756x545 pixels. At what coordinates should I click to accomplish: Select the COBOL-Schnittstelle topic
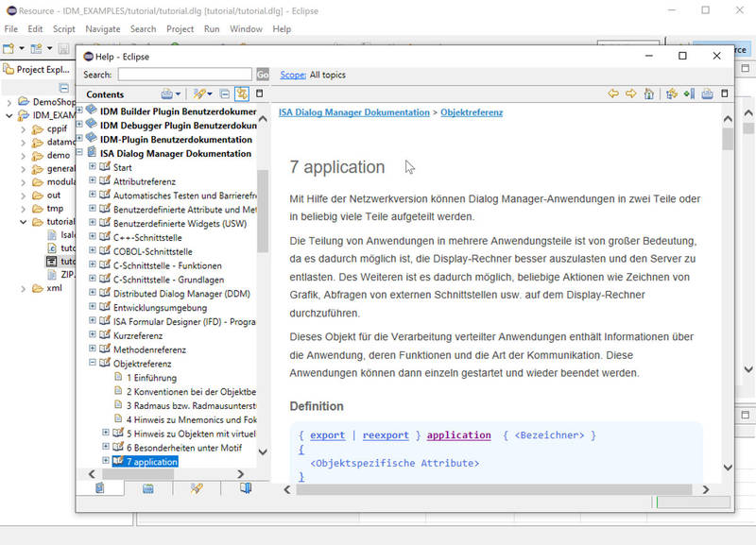pyautogui.click(x=153, y=251)
